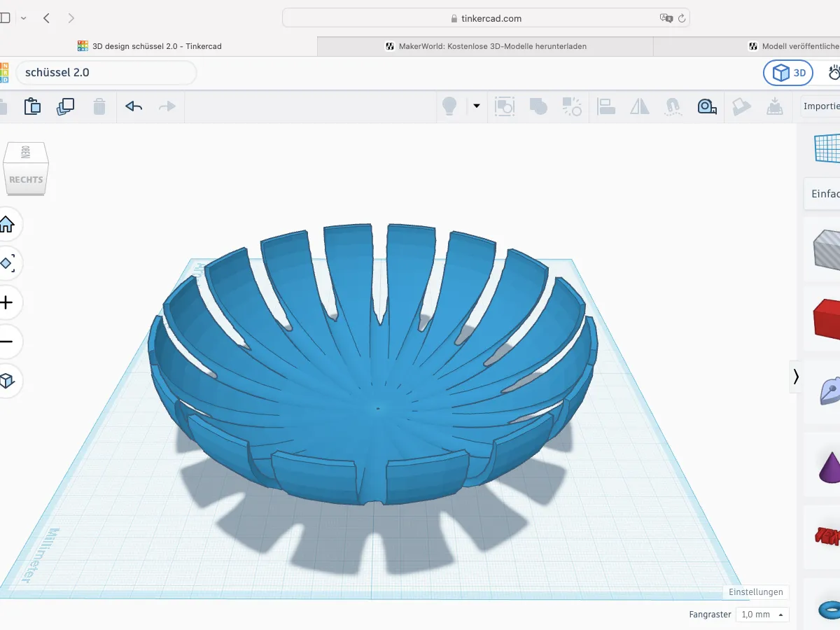Screen dimensions: 840x630
Task: Undo the last action
Action: point(134,106)
